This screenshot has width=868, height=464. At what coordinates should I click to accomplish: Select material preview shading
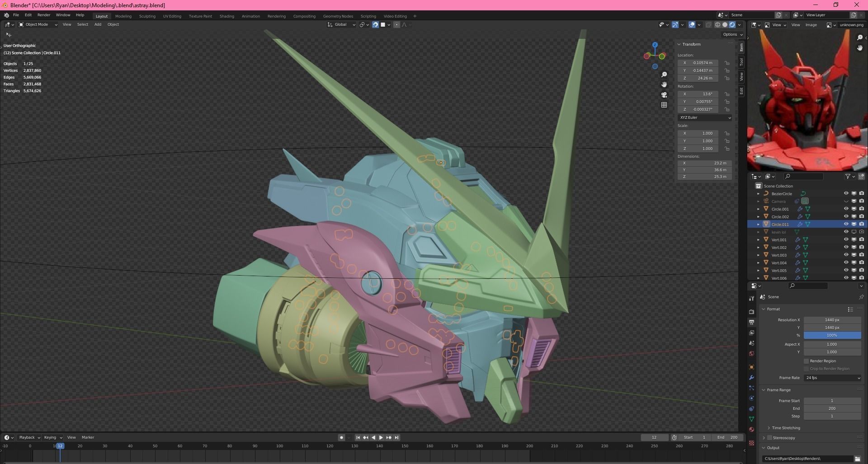(732, 25)
